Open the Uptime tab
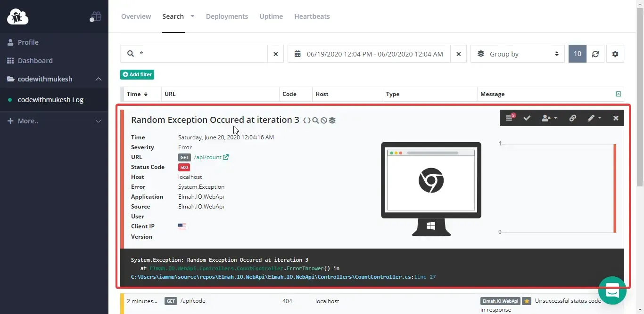This screenshot has height=314, width=644. (x=271, y=16)
